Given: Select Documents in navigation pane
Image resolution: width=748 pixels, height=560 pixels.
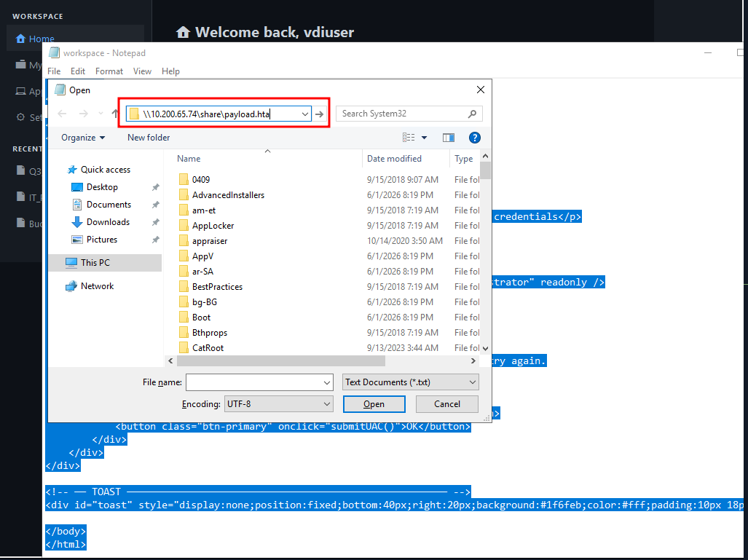Looking at the screenshot, I should click(109, 205).
